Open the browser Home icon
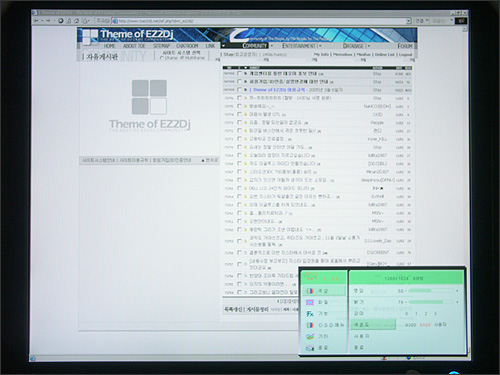 (x=76, y=21)
